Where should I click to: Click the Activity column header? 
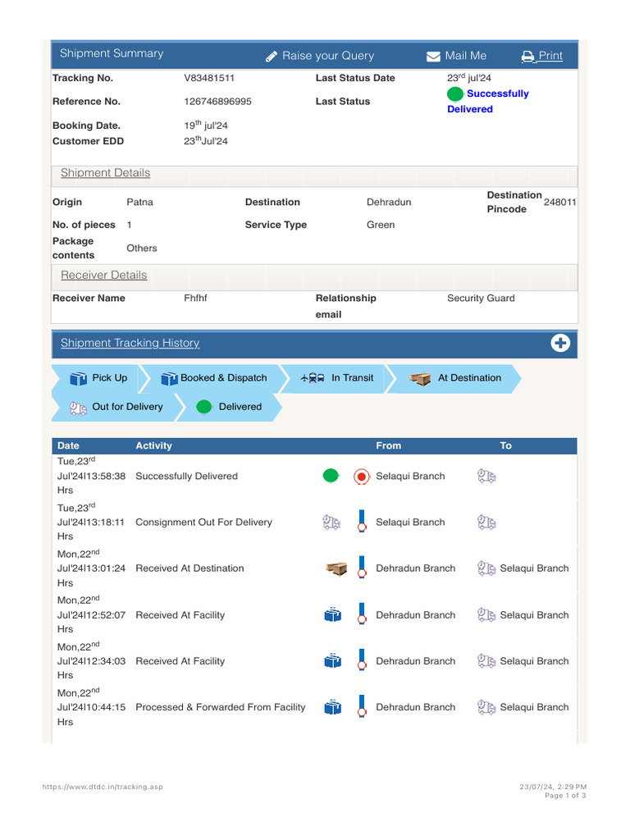(x=153, y=446)
